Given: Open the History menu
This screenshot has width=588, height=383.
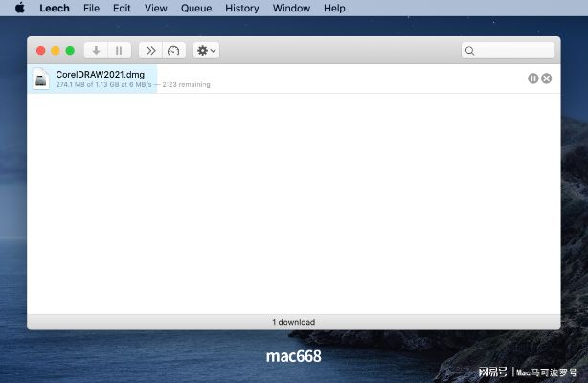Looking at the screenshot, I should tap(241, 8).
